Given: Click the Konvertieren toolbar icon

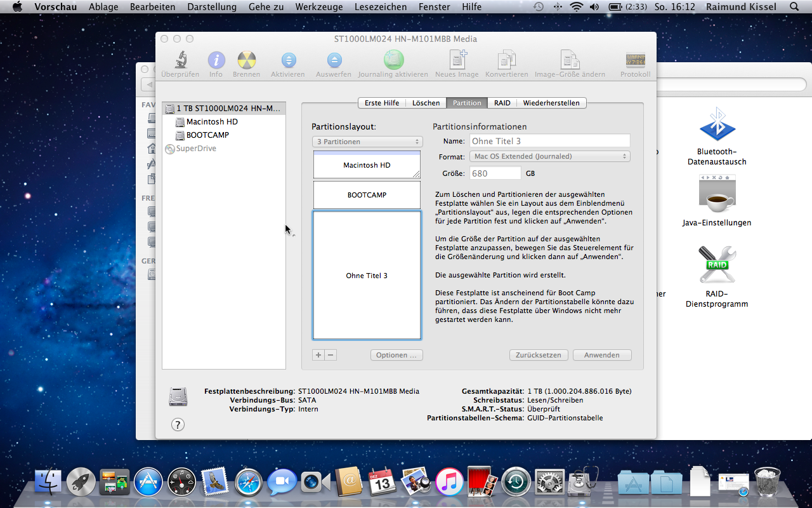Looking at the screenshot, I should [506, 60].
